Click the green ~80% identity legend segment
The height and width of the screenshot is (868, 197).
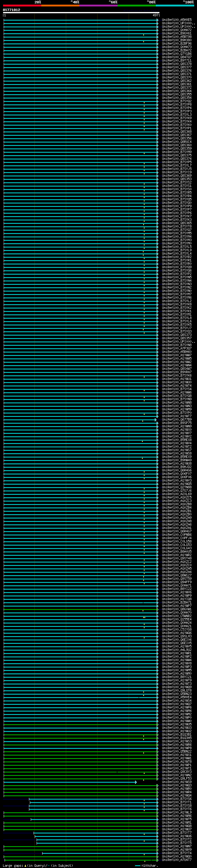[137, 6]
